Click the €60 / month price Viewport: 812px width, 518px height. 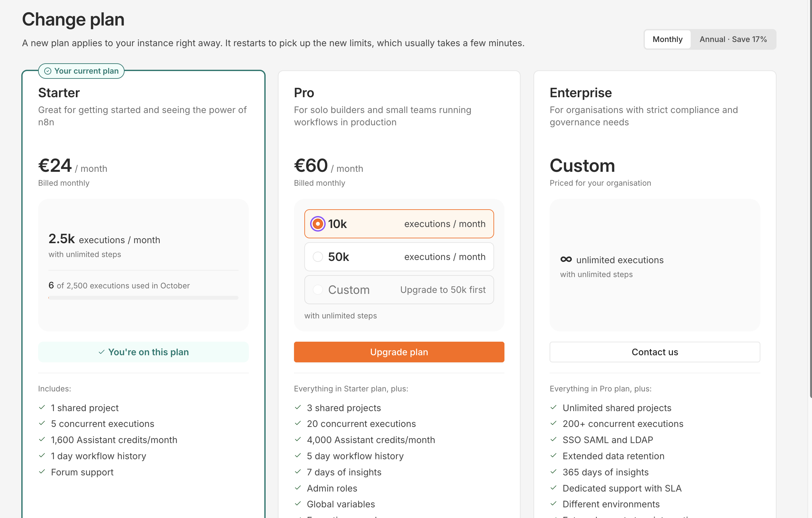[329, 166]
